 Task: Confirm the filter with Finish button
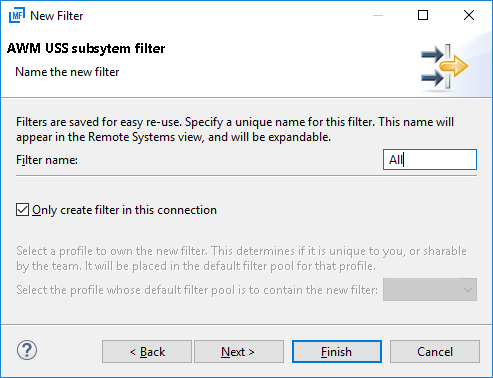tap(337, 351)
